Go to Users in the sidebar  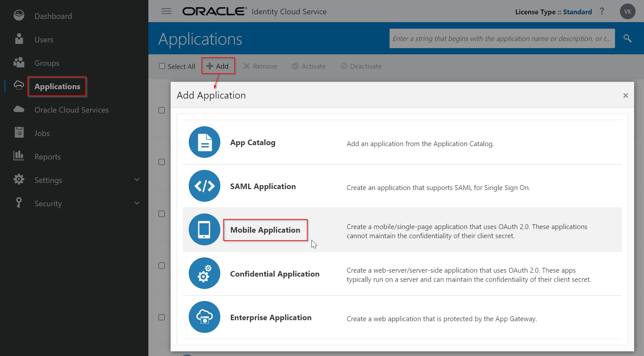[44, 40]
